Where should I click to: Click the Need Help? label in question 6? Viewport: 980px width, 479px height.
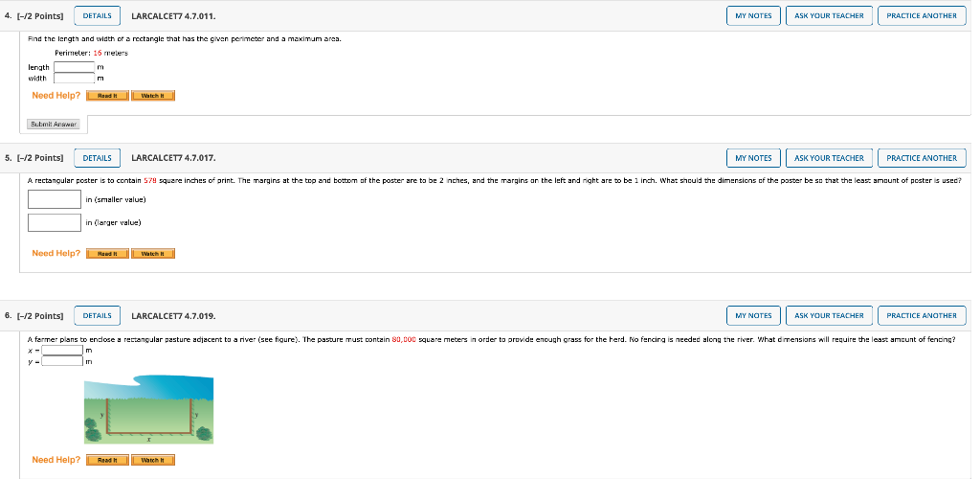[56, 460]
